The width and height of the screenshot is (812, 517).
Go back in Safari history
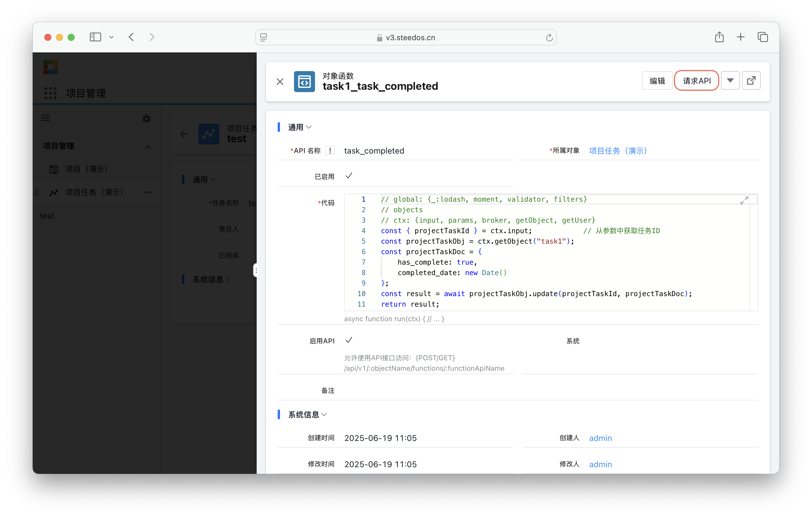pyautogui.click(x=132, y=37)
